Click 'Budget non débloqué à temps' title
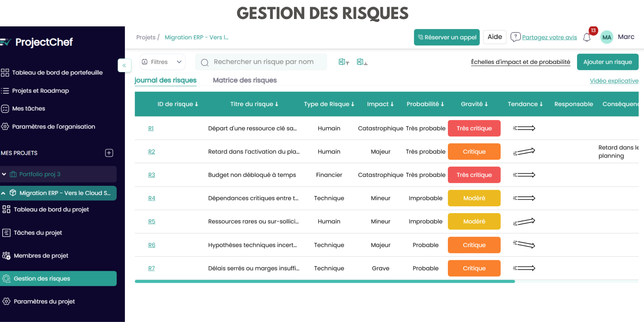This screenshot has width=644, height=322. pyautogui.click(x=252, y=175)
